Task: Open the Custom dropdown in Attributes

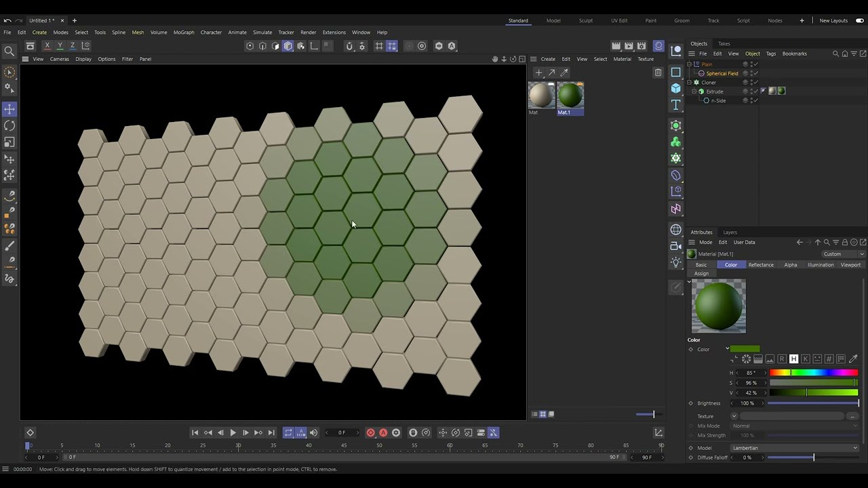Action: coord(843,254)
